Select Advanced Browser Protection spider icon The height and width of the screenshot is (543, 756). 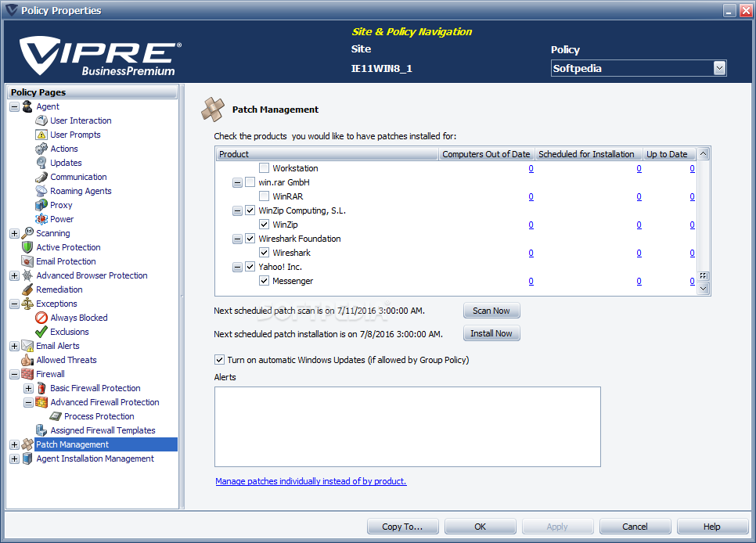(x=27, y=275)
